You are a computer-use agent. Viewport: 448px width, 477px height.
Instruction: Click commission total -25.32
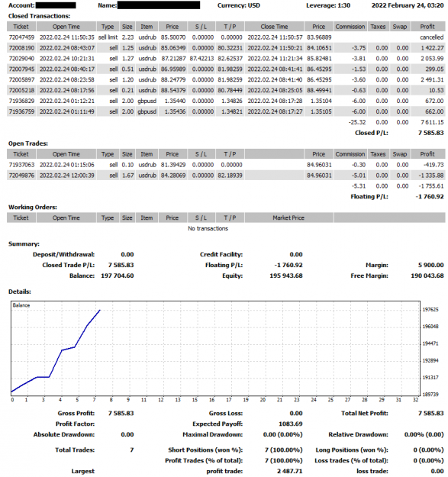[x=357, y=122]
